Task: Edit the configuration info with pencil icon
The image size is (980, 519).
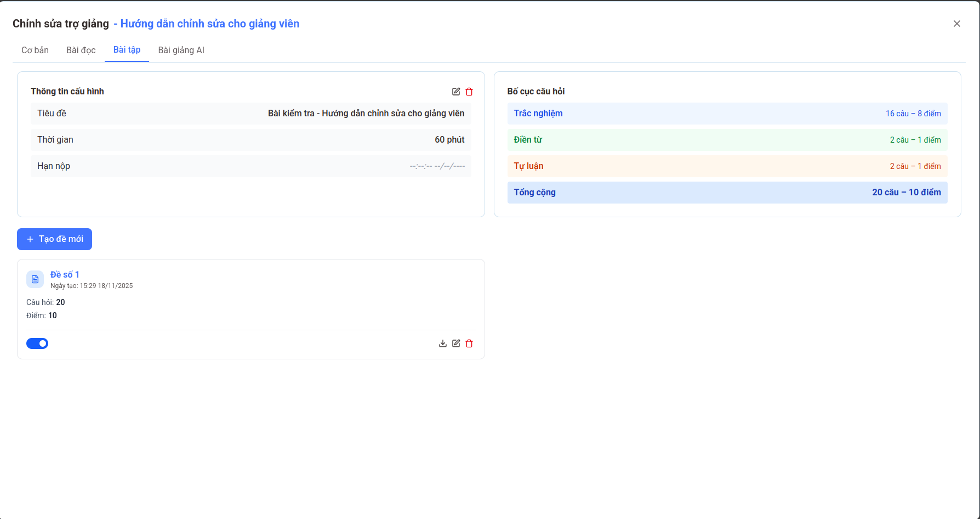Action: click(456, 92)
